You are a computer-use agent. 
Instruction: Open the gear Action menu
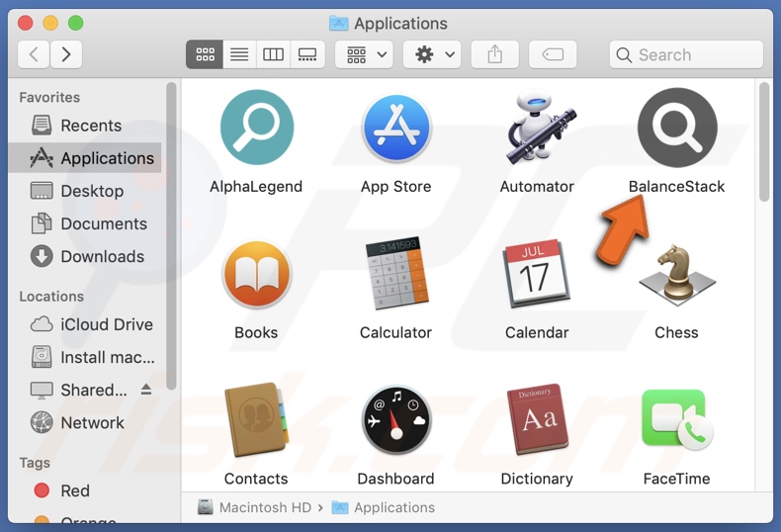432,54
